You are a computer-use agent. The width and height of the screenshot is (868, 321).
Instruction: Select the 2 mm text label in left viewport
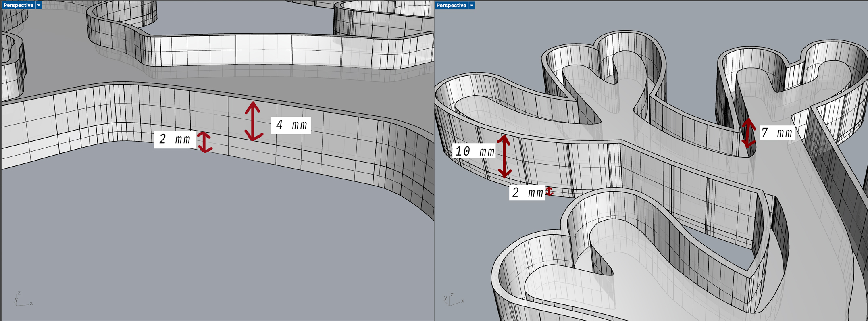pyautogui.click(x=174, y=140)
